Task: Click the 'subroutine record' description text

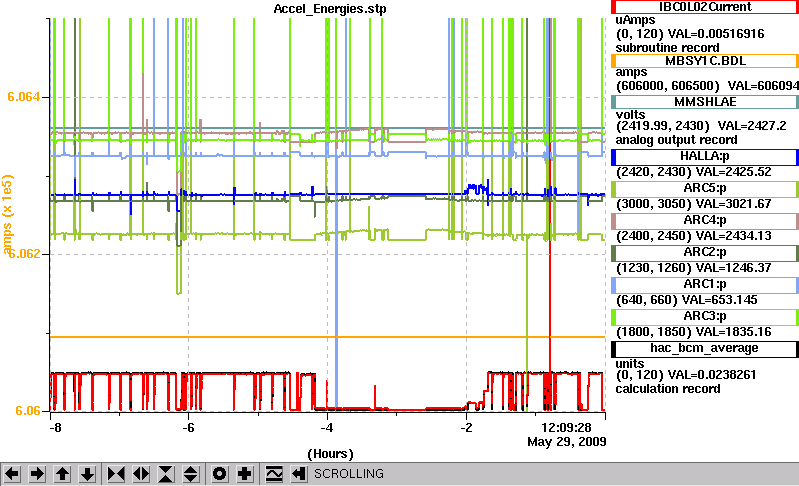Action: click(668, 48)
